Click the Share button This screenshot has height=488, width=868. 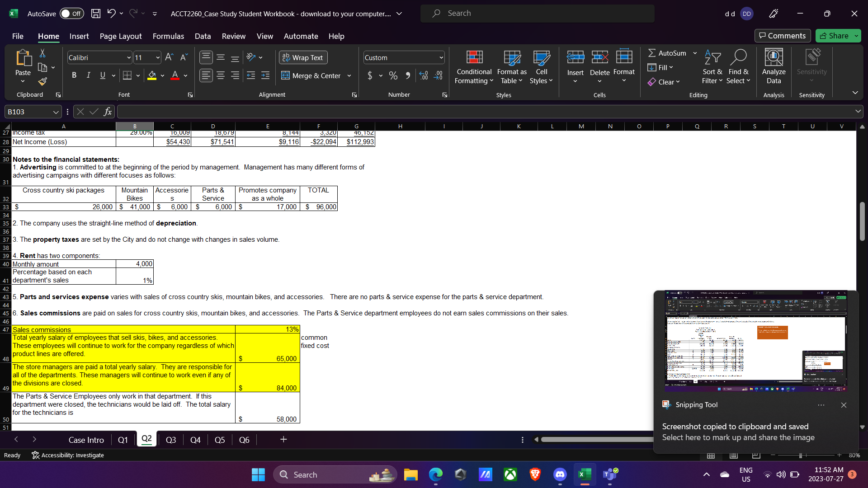pos(834,36)
